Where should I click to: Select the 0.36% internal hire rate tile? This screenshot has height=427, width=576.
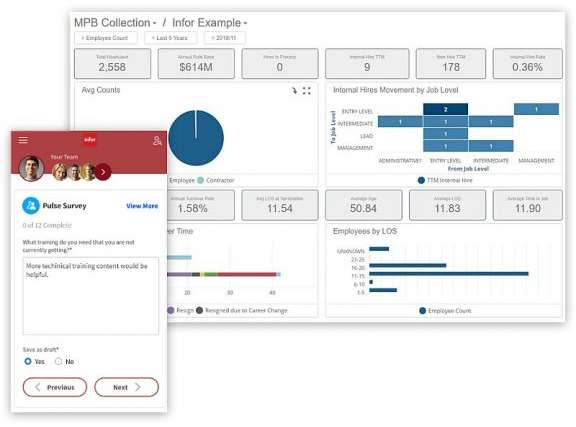[528, 64]
